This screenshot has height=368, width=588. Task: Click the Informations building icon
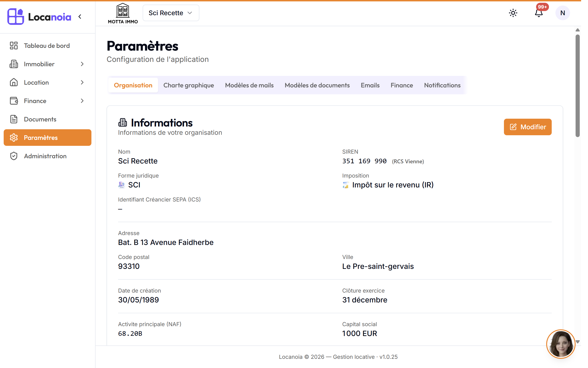click(123, 122)
